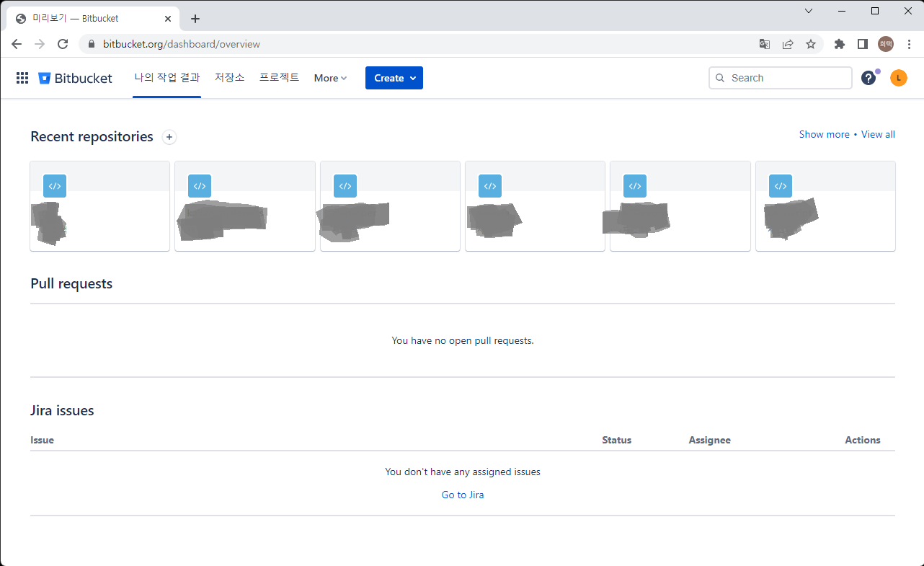Open the sixth recent repository card
The image size is (924, 566).
(825, 206)
